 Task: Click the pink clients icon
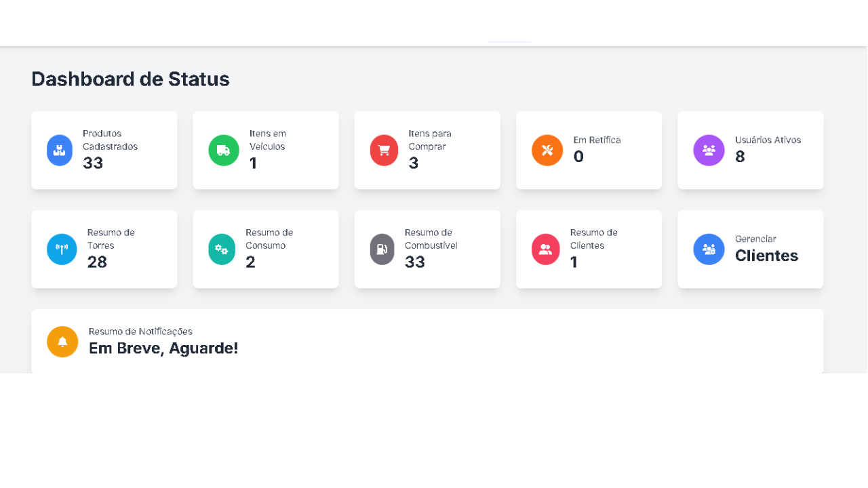click(545, 249)
